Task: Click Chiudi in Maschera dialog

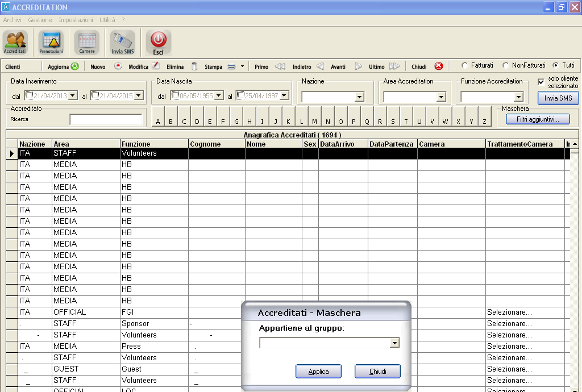Action: tap(377, 371)
